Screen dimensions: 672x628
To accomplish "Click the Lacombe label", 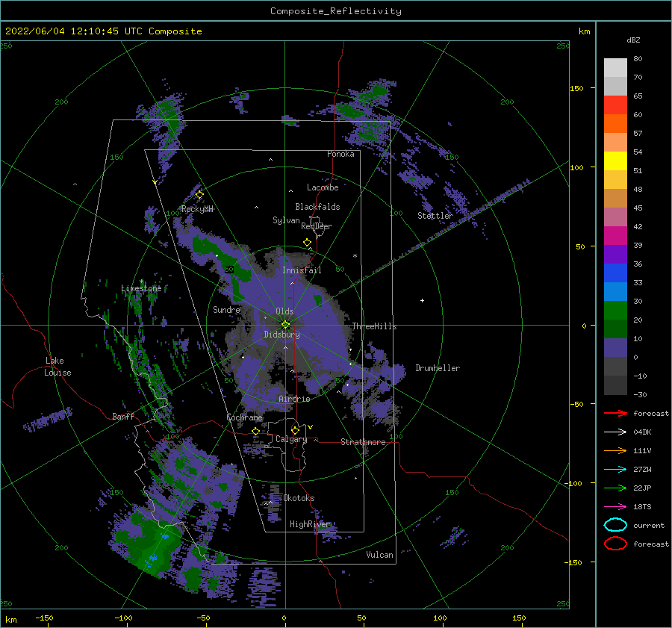I will click(x=323, y=187).
